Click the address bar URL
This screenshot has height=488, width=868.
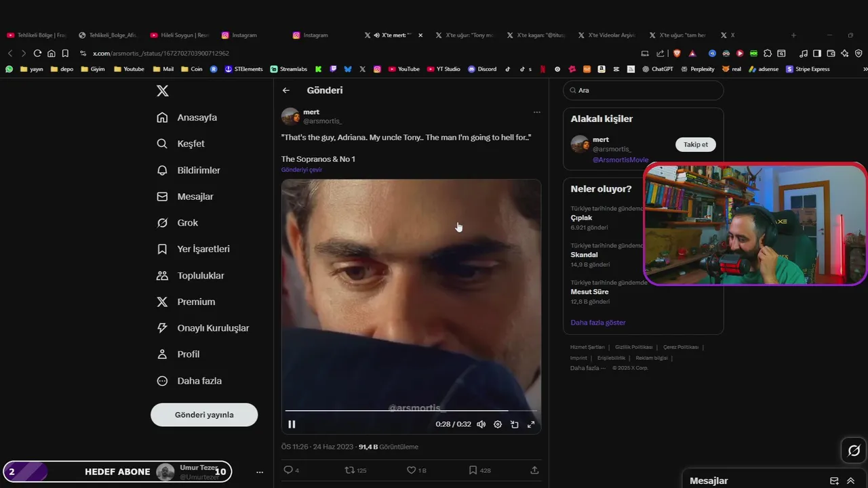161,54
